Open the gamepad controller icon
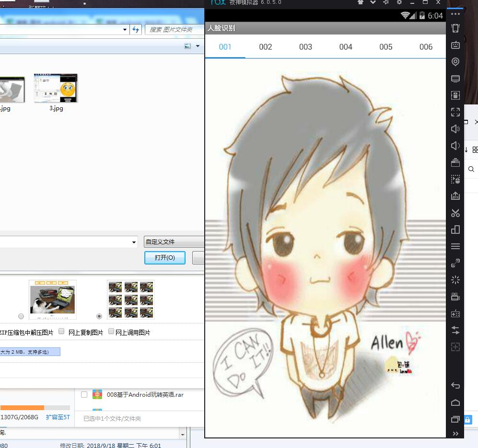The width and height of the screenshot is (478, 448). click(455, 313)
